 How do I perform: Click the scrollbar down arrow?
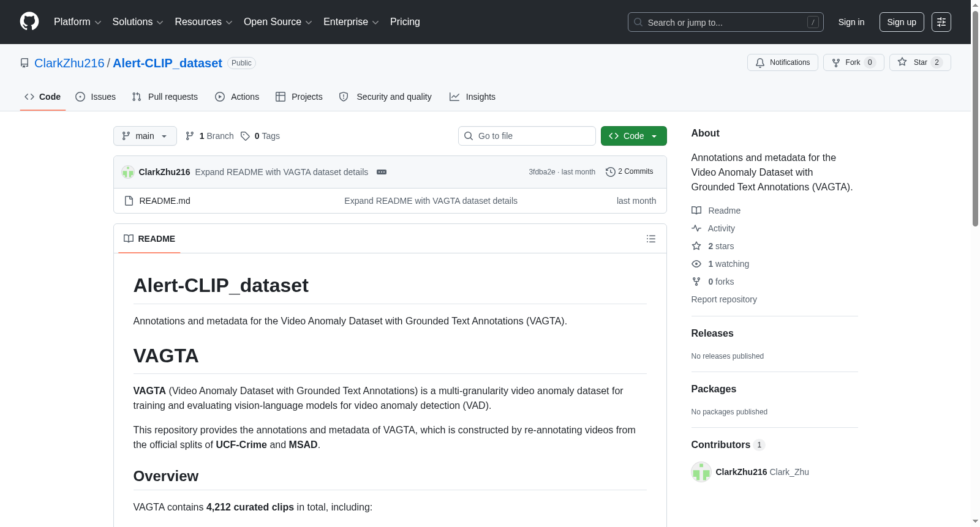[x=975, y=521]
